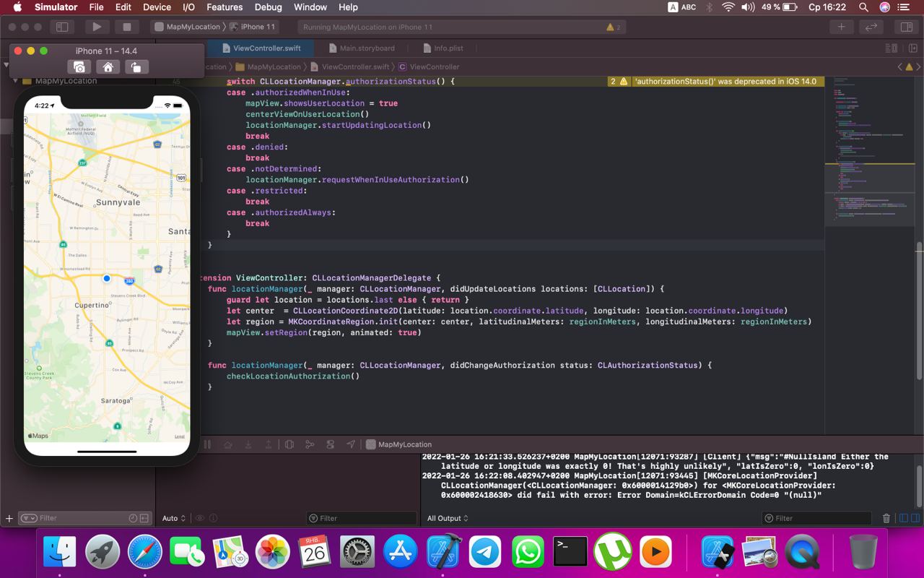Viewport: 924px width, 578px height.
Task: Click the Step Into debug icon
Action: tap(248, 444)
